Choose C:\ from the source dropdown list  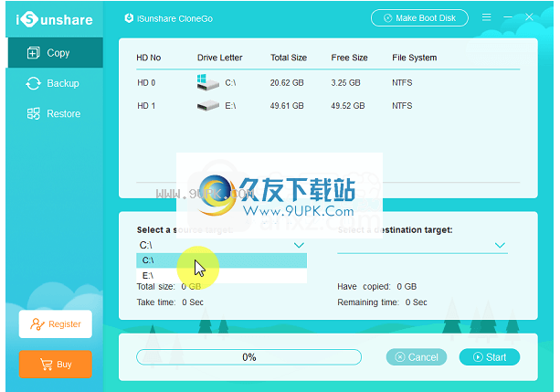[221, 260]
